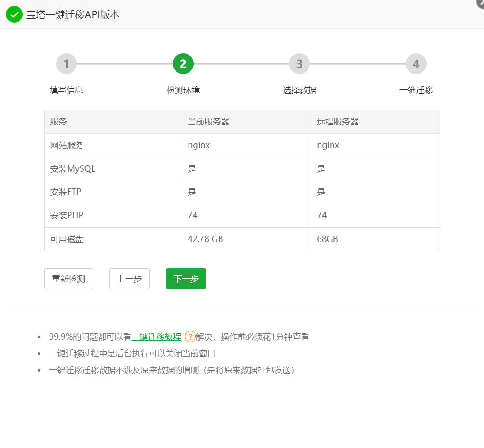The height and width of the screenshot is (448, 484).
Task: Click the 填写信息 step label
Action: (66, 90)
